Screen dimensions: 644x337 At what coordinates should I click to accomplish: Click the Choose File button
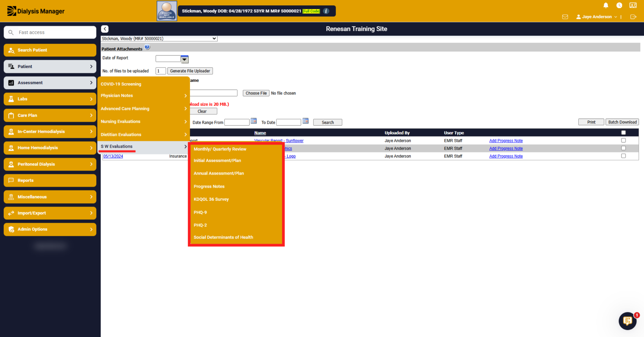click(x=256, y=93)
